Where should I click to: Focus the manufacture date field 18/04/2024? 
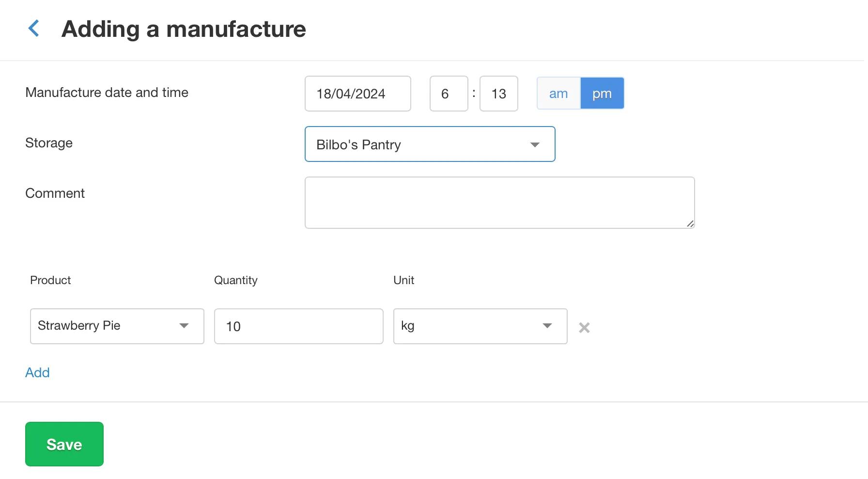[357, 94]
